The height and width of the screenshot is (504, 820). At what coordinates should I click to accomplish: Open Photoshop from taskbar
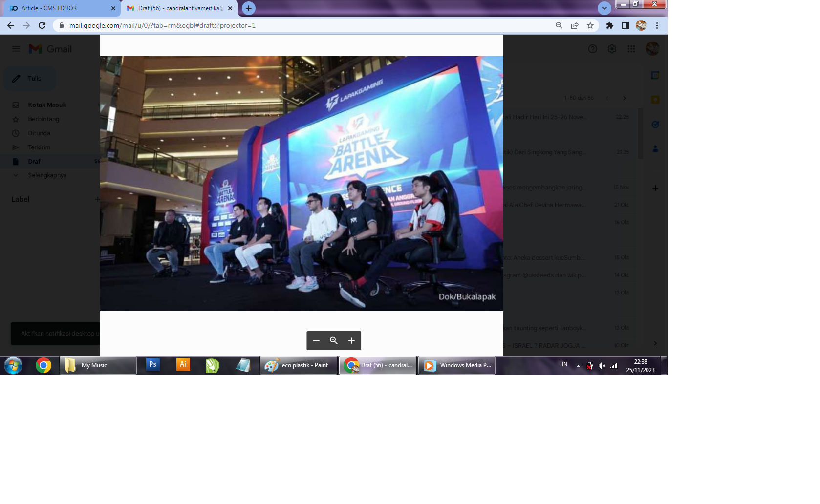153,365
